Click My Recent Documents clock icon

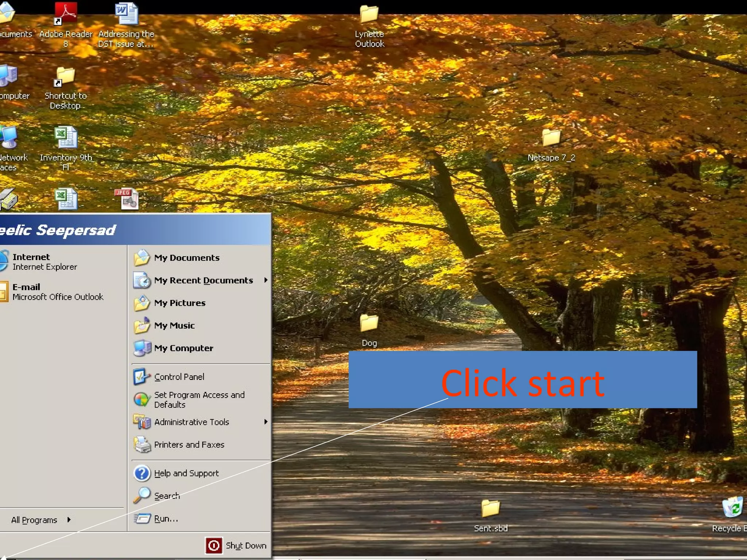coord(142,280)
